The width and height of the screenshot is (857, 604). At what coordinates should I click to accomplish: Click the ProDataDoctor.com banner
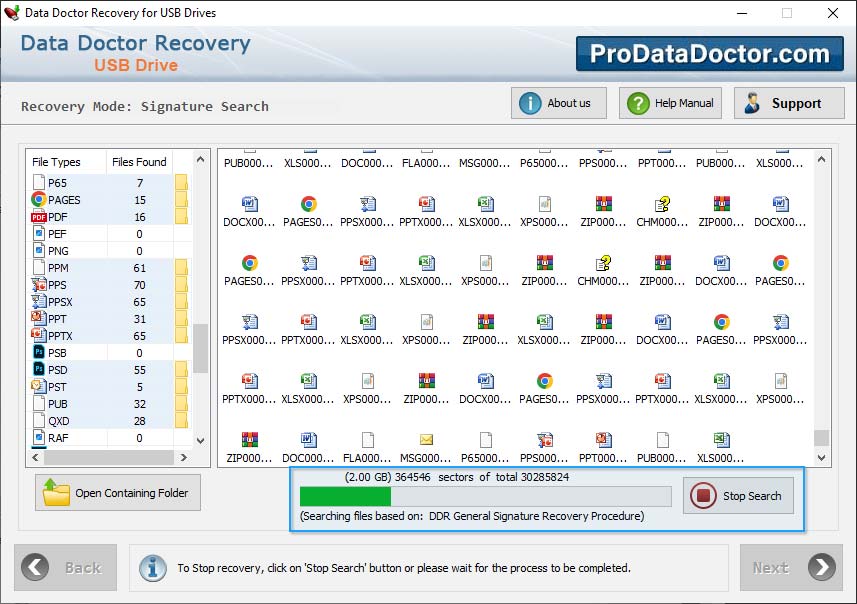(709, 54)
